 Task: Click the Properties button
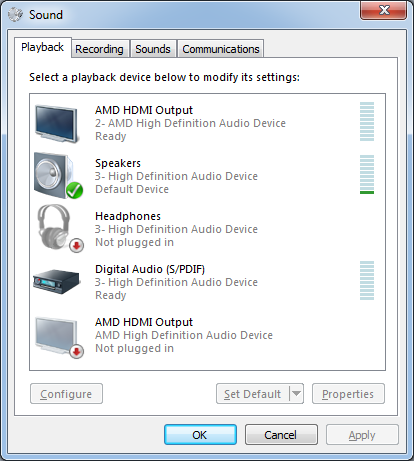pos(348,394)
